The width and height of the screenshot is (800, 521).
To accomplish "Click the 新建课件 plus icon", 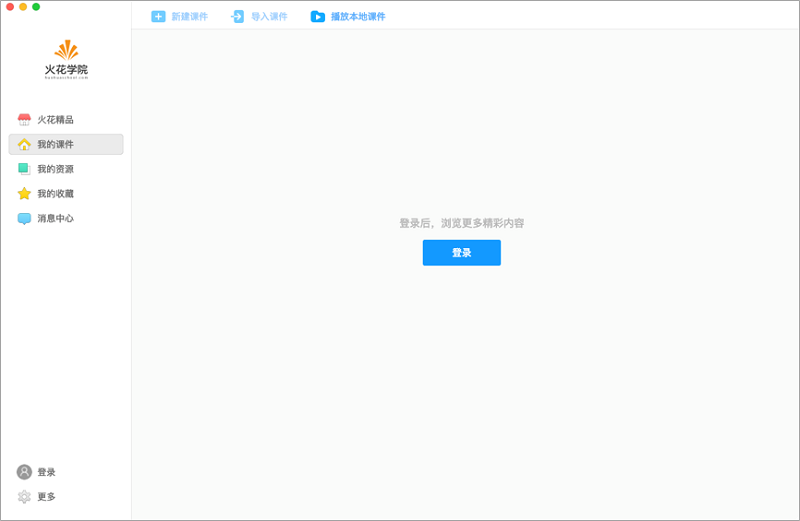I will coord(158,16).
